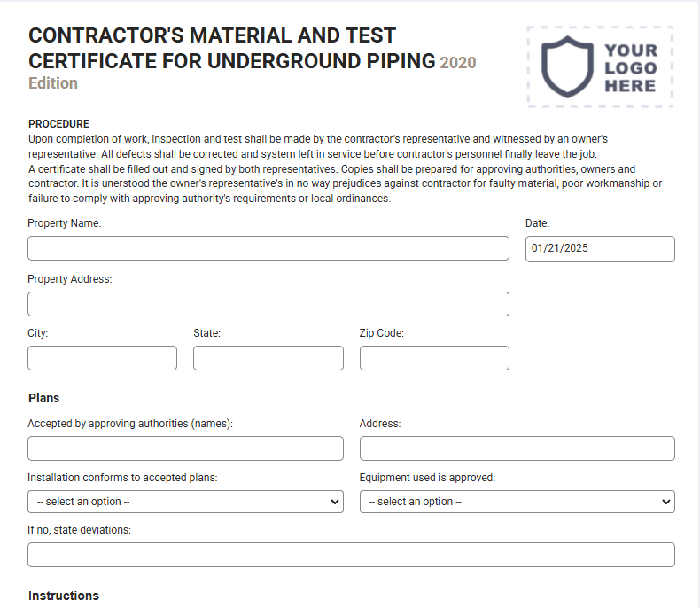Focus the Accepted by approving authorities field
The height and width of the screenshot is (608, 700).
pyautogui.click(x=185, y=448)
